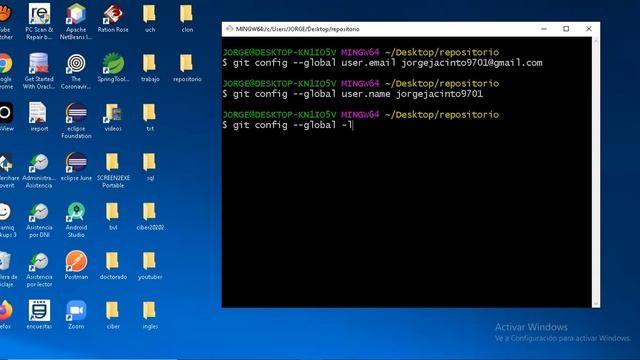Launch Android Studio from desktop

click(76, 220)
